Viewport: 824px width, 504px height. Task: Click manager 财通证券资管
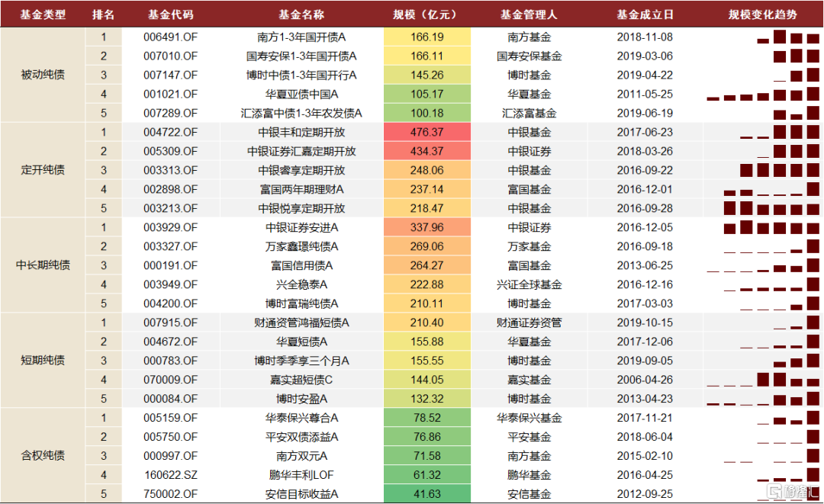(529, 323)
